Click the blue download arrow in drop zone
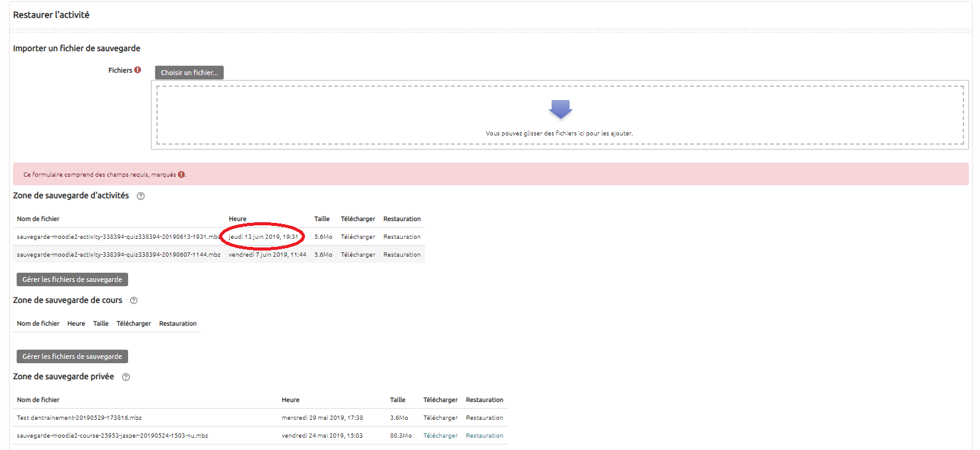980x450 pixels. (560, 110)
